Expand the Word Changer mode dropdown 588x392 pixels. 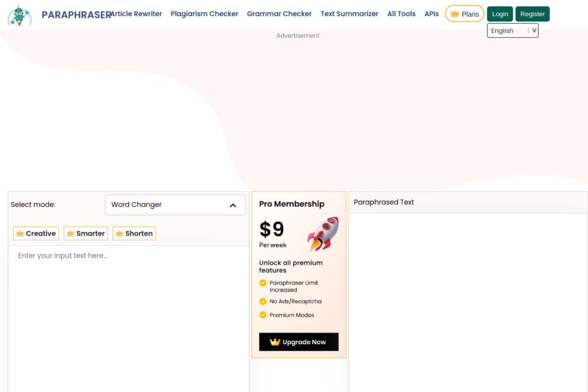(176, 205)
